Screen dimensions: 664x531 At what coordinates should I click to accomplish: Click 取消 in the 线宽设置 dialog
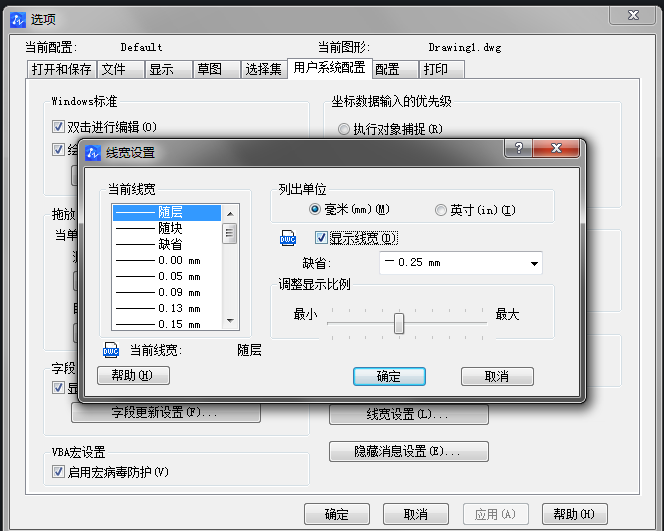497,376
